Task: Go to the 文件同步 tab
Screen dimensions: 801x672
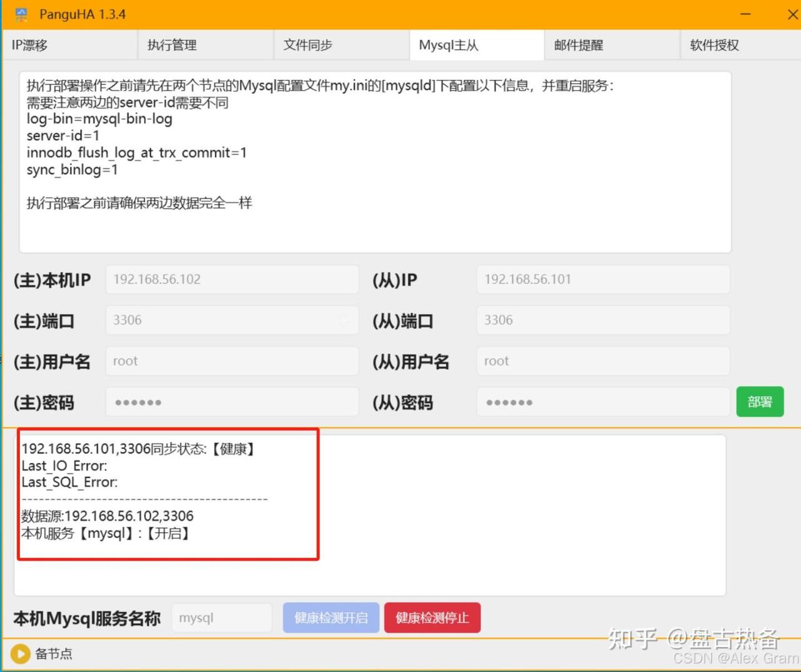Action: point(341,45)
